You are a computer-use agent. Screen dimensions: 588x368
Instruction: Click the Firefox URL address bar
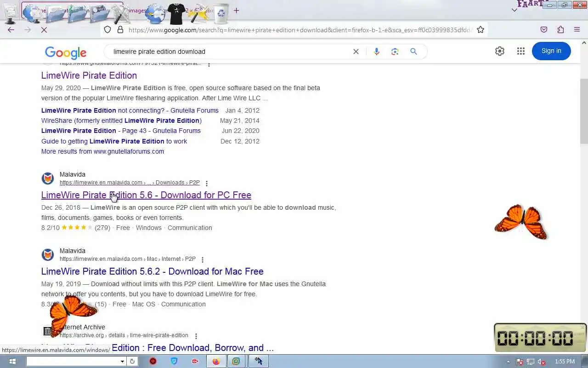point(300,30)
